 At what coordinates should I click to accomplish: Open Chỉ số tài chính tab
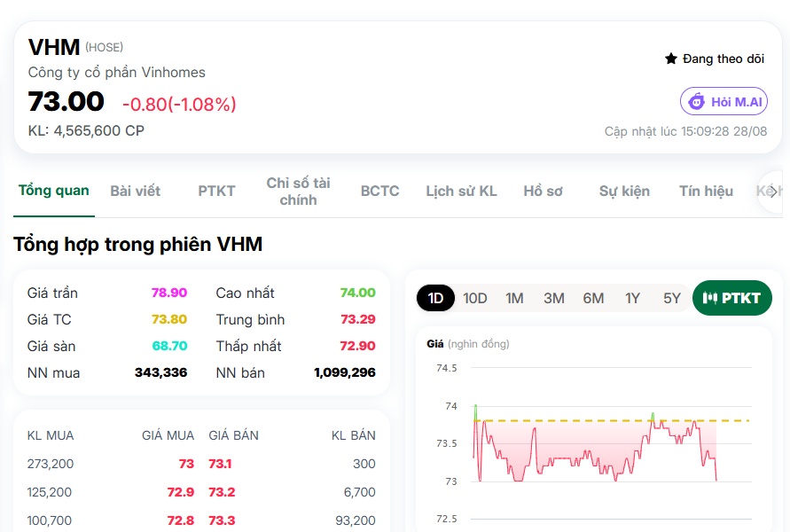[x=298, y=192]
